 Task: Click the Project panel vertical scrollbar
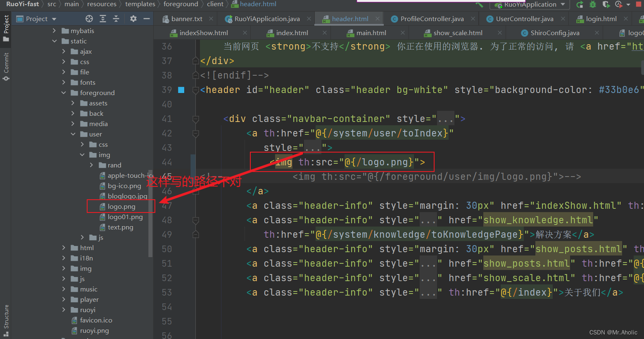click(x=150, y=213)
